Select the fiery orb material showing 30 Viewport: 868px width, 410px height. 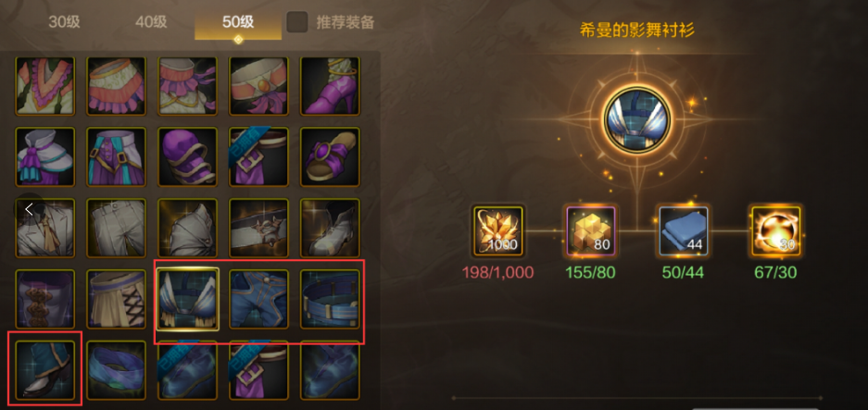pos(775,231)
